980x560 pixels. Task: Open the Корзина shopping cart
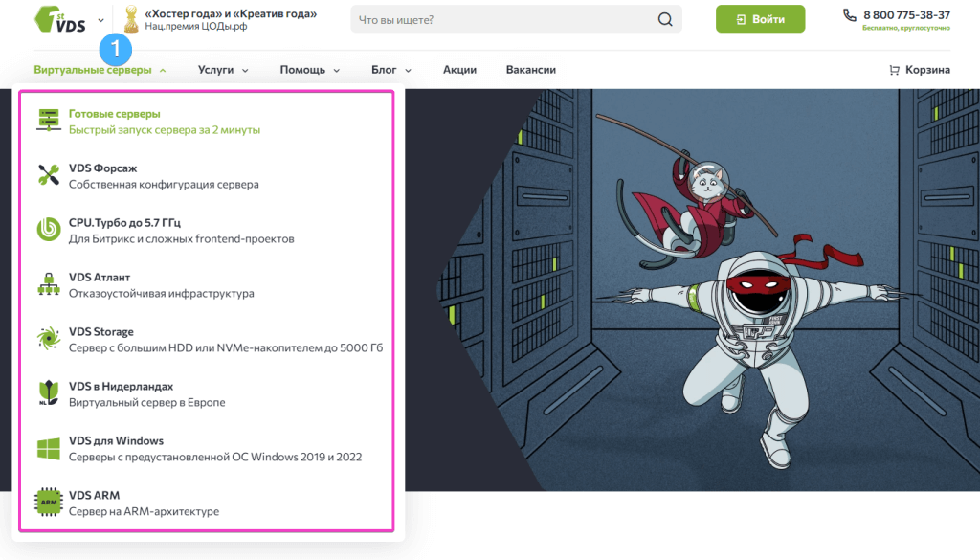(x=920, y=70)
